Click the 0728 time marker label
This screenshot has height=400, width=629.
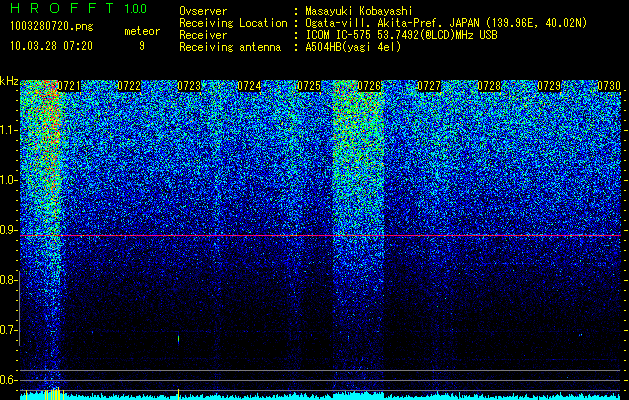coord(489,86)
